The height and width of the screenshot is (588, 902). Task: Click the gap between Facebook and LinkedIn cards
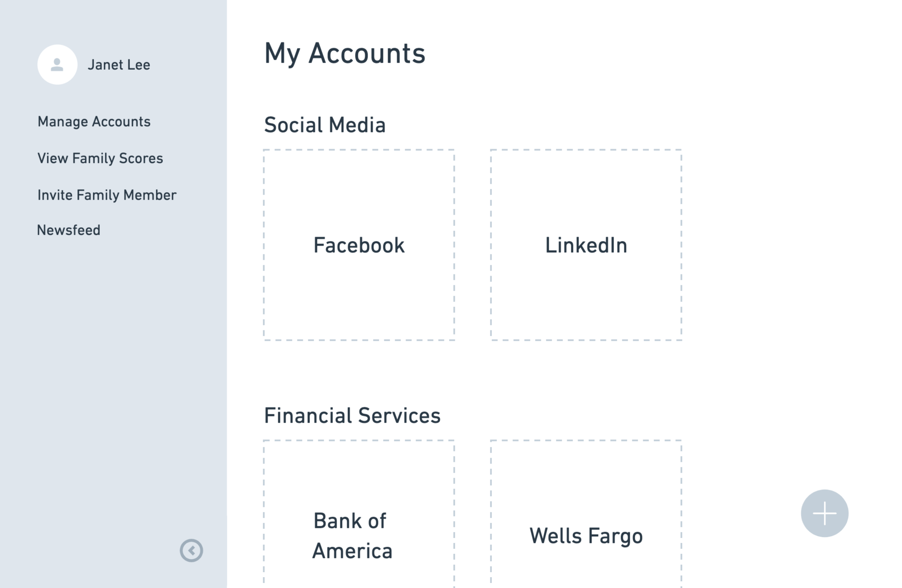pyautogui.click(x=472, y=245)
